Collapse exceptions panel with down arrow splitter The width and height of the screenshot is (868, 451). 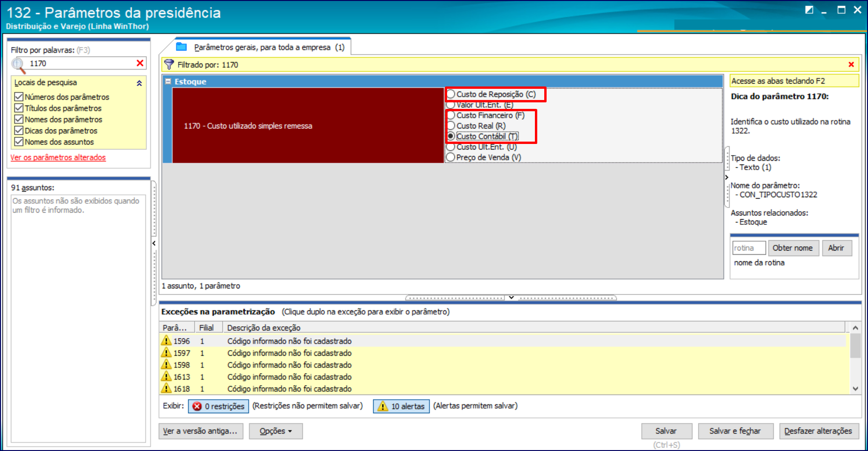(511, 297)
